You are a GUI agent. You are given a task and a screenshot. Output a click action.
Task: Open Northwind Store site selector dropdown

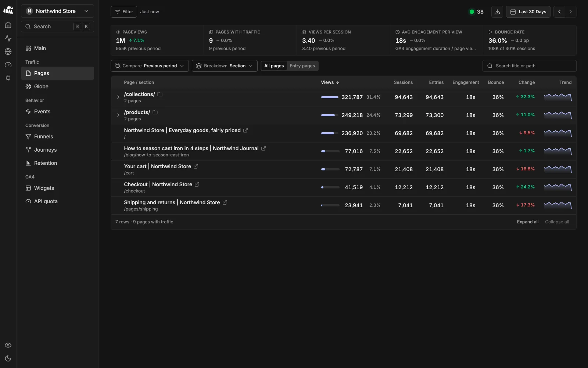pyautogui.click(x=57, y=11)
